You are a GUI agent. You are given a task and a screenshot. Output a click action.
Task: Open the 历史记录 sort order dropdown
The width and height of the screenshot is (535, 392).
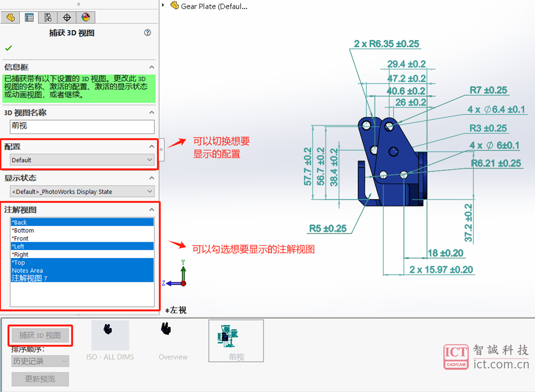[40, 361]
